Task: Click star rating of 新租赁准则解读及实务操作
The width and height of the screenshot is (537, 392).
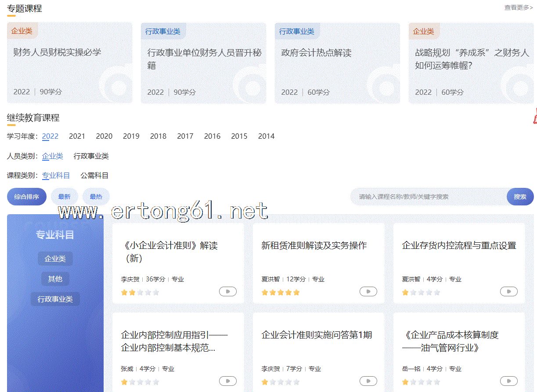Action: tap(280, 292)
